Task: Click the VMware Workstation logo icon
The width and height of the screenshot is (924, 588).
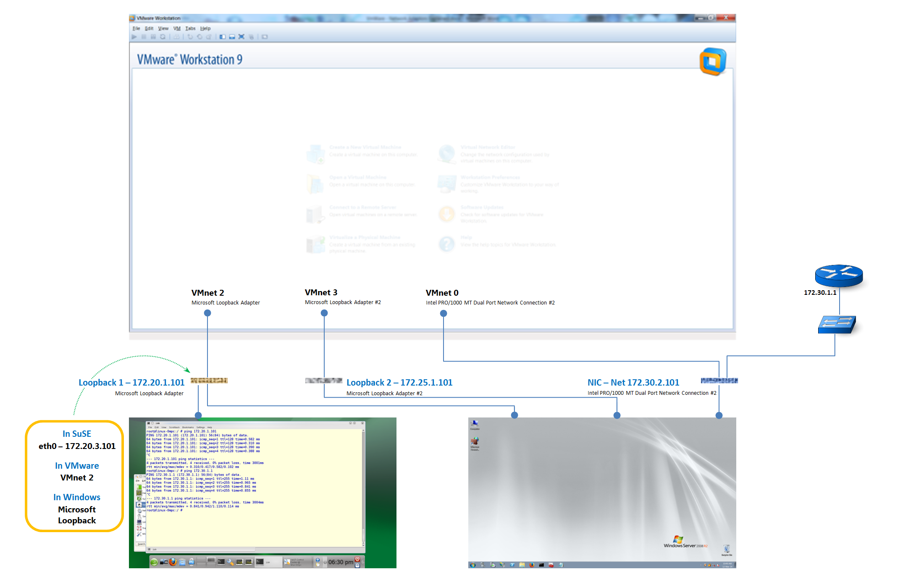Action: click(713, 61)
